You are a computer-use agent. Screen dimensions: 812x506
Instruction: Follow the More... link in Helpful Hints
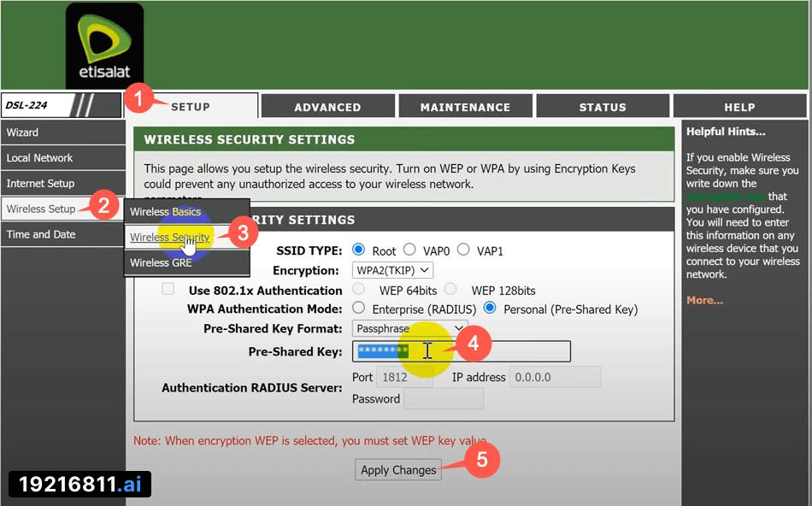click(x=704, y=300)
